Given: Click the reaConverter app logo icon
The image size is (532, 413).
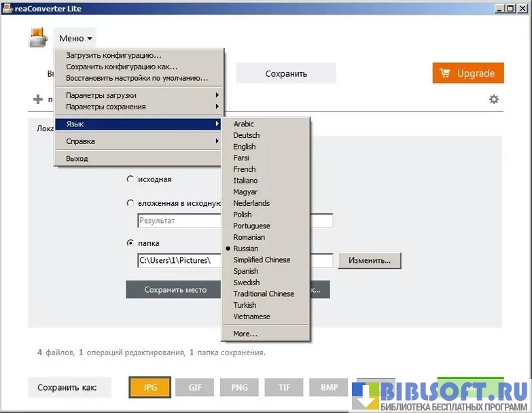Looking at the screenshot, I should (x=38, y=38).
